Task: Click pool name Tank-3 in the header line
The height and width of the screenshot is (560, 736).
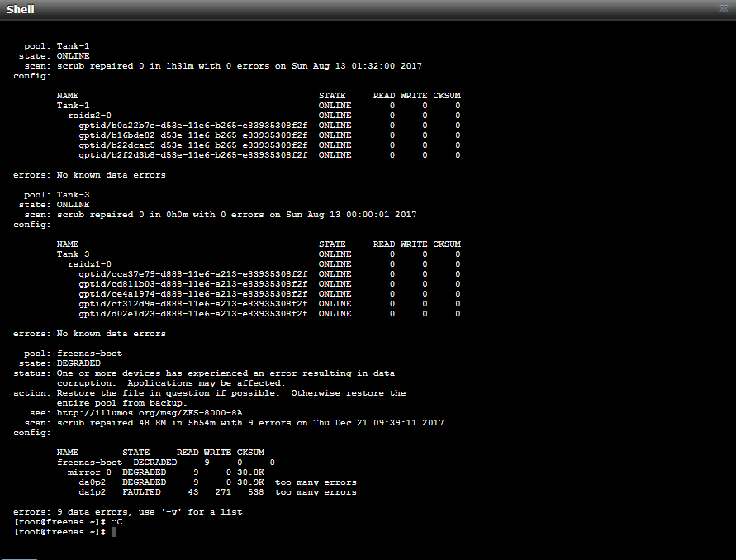Action: tap(73, 195)
